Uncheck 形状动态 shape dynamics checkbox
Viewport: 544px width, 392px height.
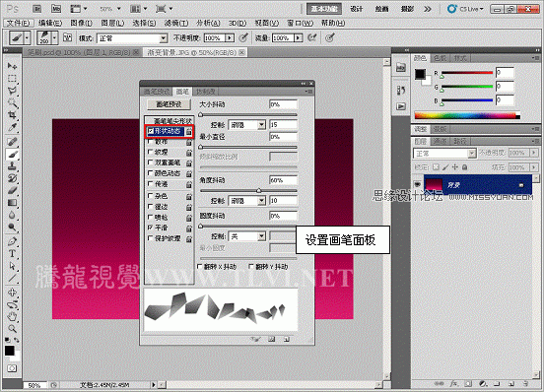[x=150, y=131]
